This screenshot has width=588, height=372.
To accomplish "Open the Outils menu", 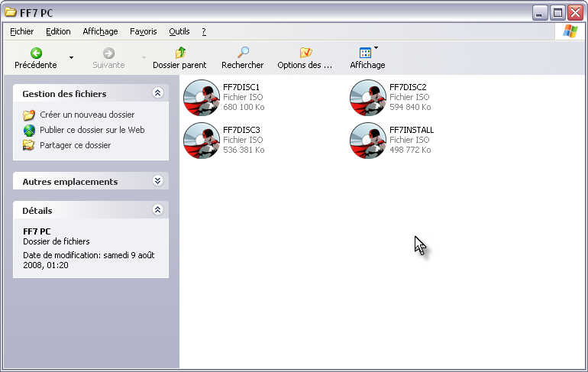I will [x=179, y=31].
